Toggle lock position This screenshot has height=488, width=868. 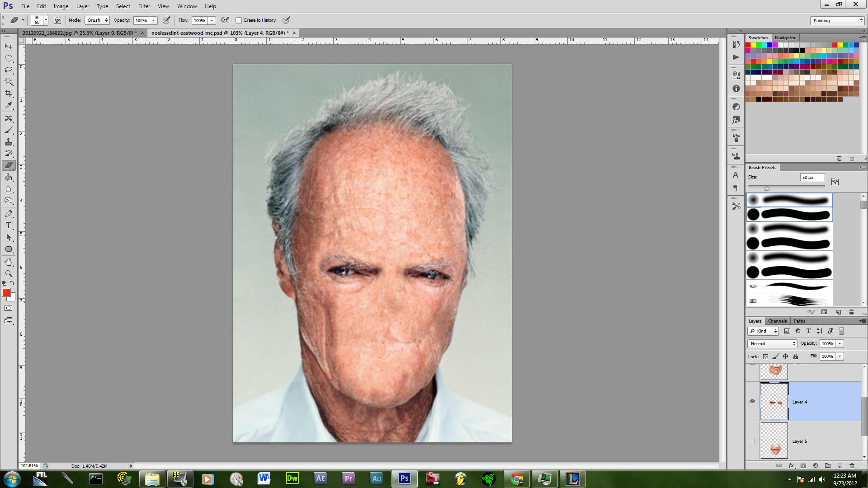click(x=786, y=357)
